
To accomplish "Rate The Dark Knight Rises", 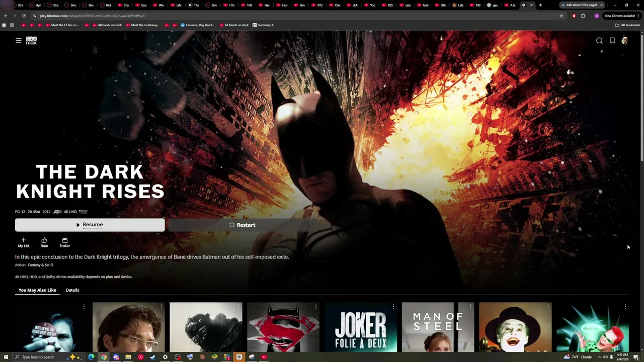I will 44,242.
